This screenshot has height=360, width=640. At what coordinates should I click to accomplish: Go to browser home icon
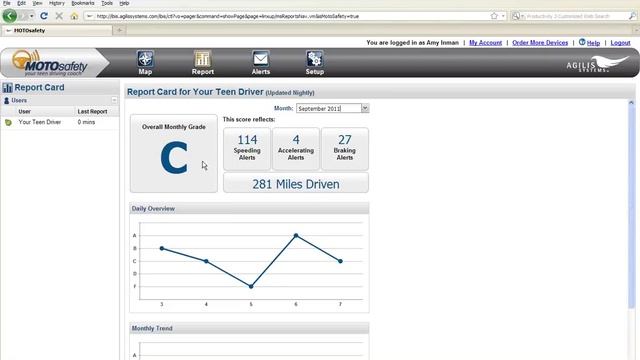pos(74,16)
